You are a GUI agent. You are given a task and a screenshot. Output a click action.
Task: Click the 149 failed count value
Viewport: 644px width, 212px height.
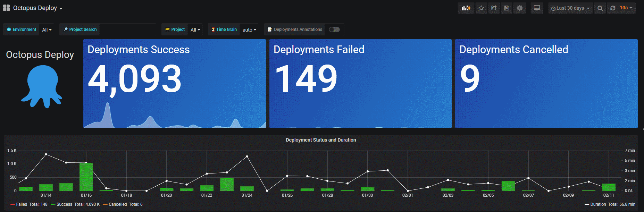pos(306,79)
